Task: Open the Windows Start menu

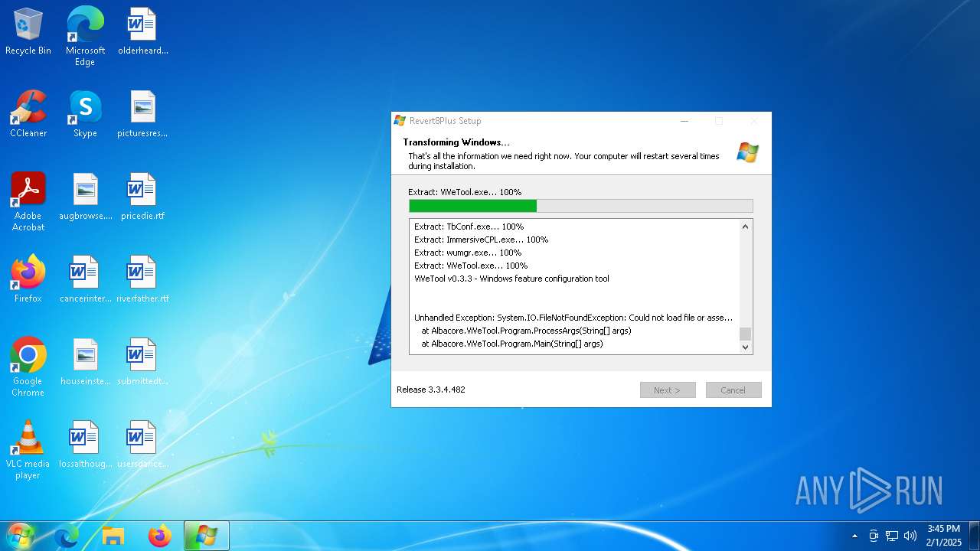Action: point(21,536)
